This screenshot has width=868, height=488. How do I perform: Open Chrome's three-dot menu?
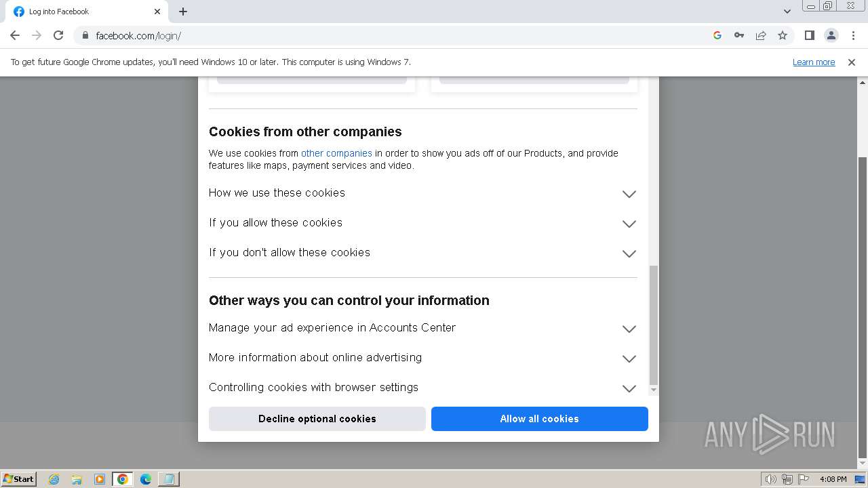tap(853, 35)
